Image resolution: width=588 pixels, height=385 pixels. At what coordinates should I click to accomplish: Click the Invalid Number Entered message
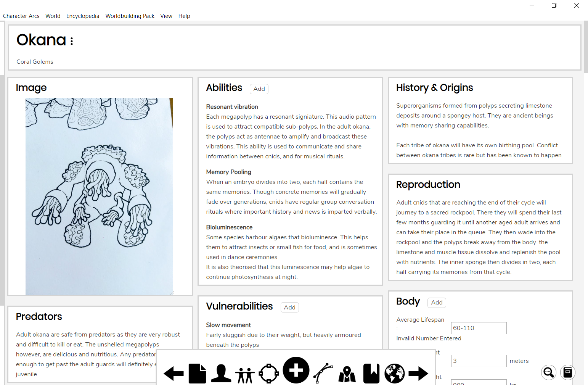[429, 338]
